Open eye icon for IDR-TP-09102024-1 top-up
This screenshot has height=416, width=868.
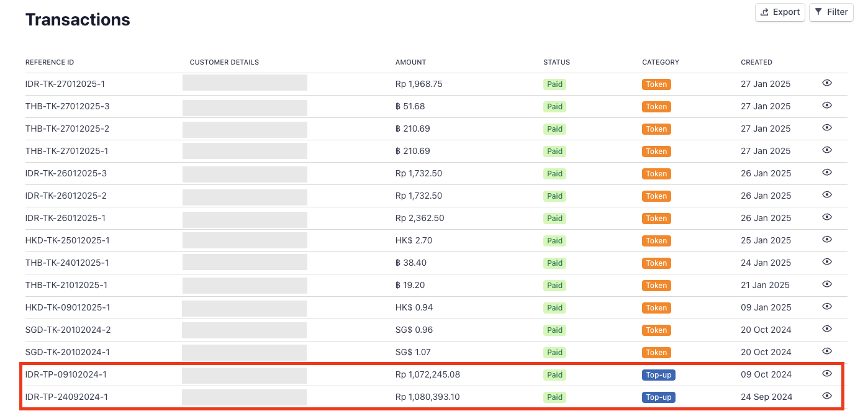(827, 374)
